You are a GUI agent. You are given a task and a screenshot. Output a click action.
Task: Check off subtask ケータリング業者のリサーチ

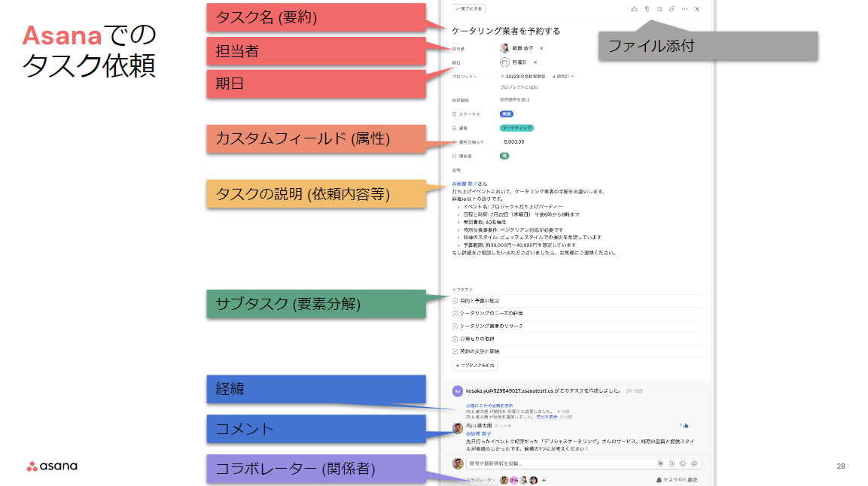455,327
